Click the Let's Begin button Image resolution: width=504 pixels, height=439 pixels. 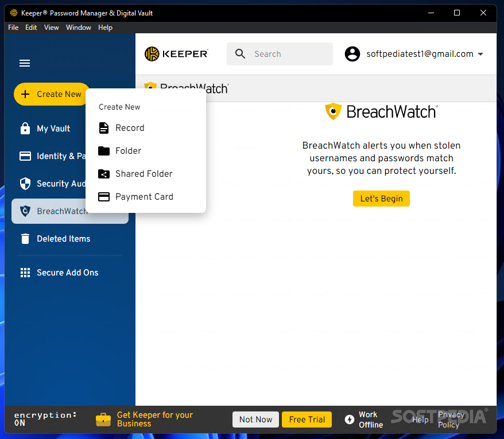381,199
